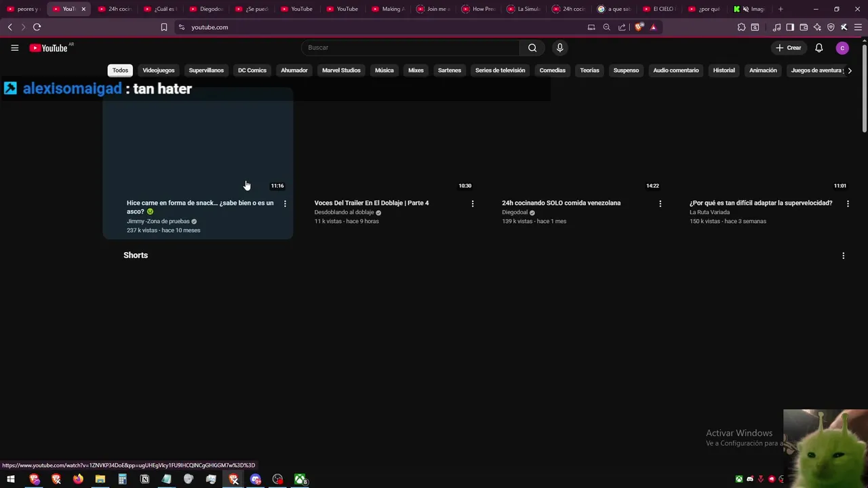Bookmark page using bookmark icon

(x=163, y=27)
